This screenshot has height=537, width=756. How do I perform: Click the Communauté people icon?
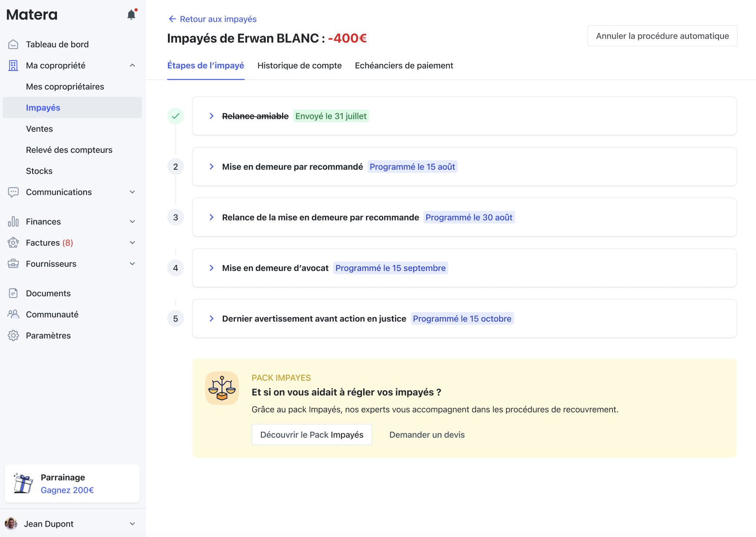(13, 314)
